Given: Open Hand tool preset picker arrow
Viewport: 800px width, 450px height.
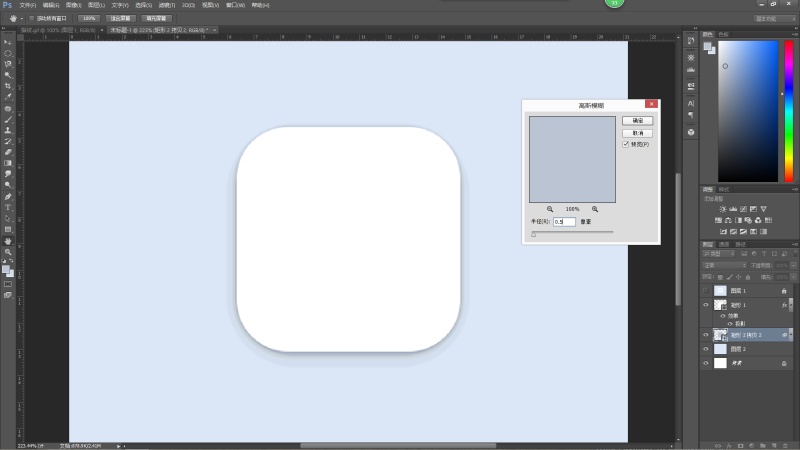Looking at the screenshot, I should 21,18.
